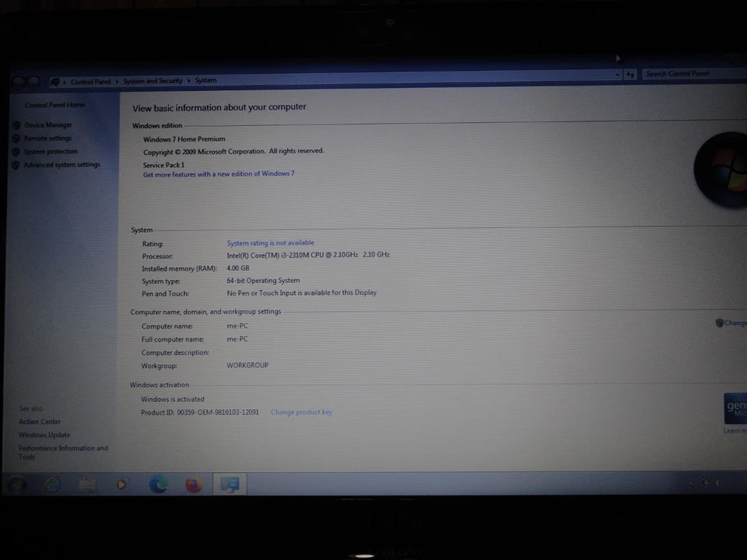The height and width of the screenshot is (560, 747).
Task: Open Microsoft Edge from the taskbar
Action: coord(158,484)
